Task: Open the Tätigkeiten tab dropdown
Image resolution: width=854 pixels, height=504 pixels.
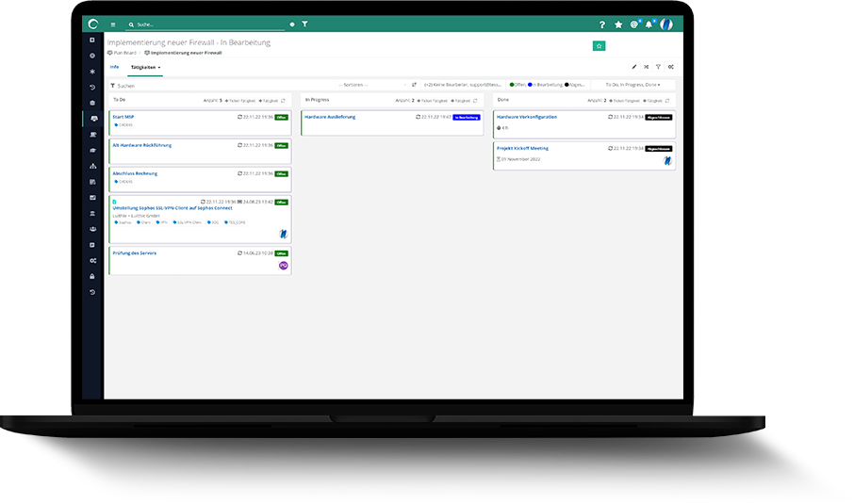Action: (145, 68)
